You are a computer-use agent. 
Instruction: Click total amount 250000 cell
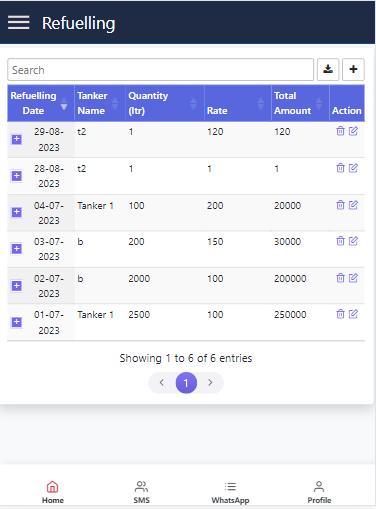tap(290, 314)
